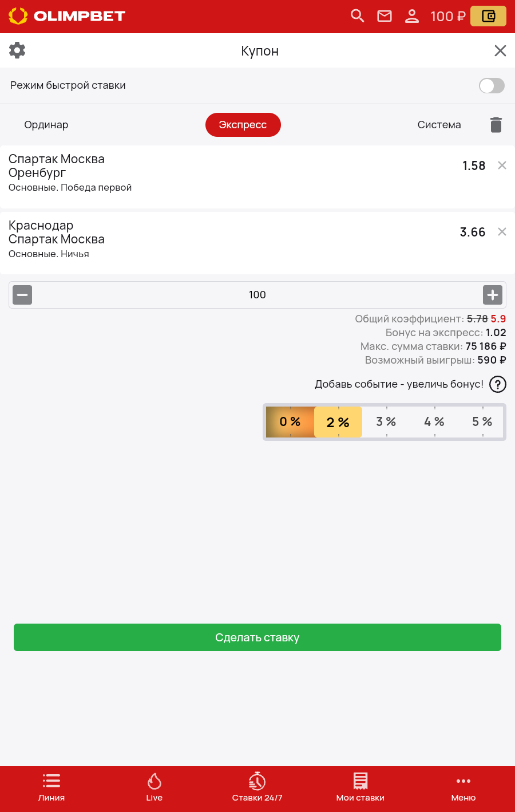Clear the coupon with the trash icon
The height and width of the screenshot is (812, 515).
click(496, 125)
